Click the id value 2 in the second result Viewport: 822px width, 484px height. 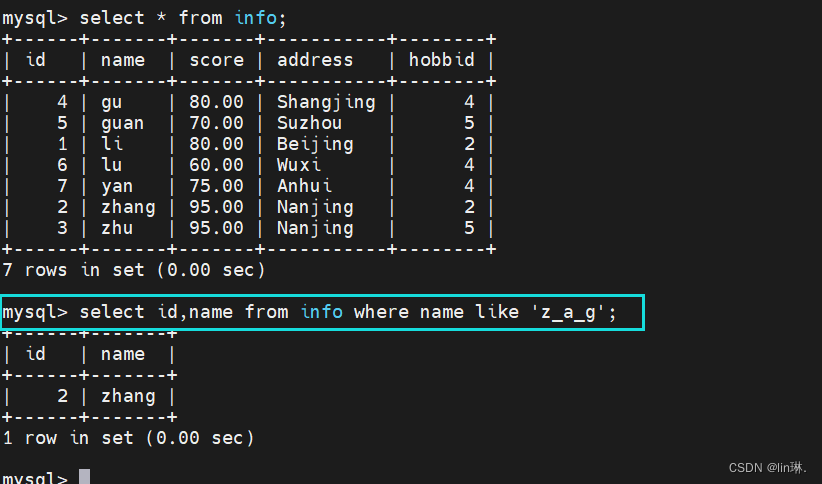click(62, 396)
